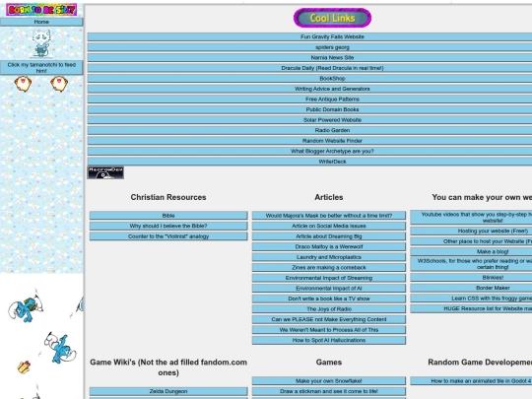Open Can we PLEASE not Make Everything Content
532x399 pixels.
tap(329, 319)
